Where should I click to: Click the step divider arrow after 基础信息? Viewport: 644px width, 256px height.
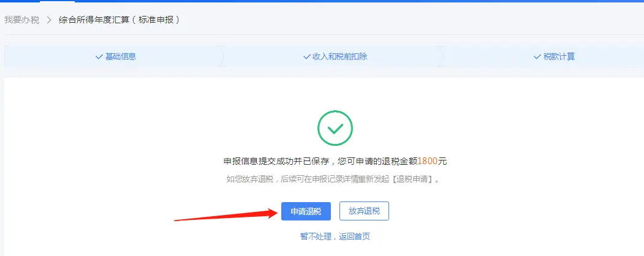point(221,56)
